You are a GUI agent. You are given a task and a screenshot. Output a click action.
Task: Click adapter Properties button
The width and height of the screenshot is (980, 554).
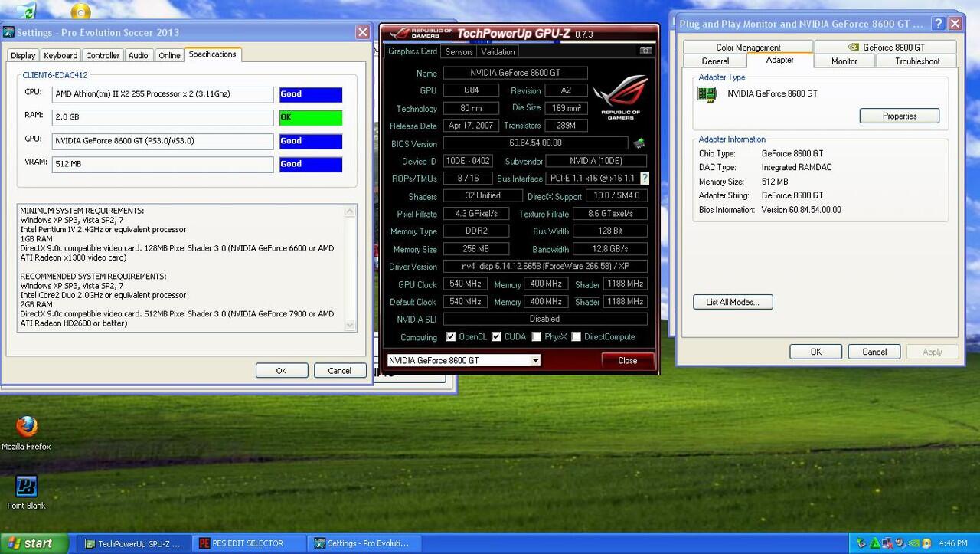(x=900, y=116)
